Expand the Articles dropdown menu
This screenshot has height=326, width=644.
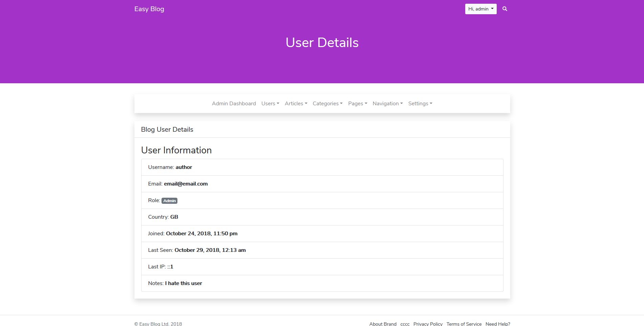click(x=296, y=104)
